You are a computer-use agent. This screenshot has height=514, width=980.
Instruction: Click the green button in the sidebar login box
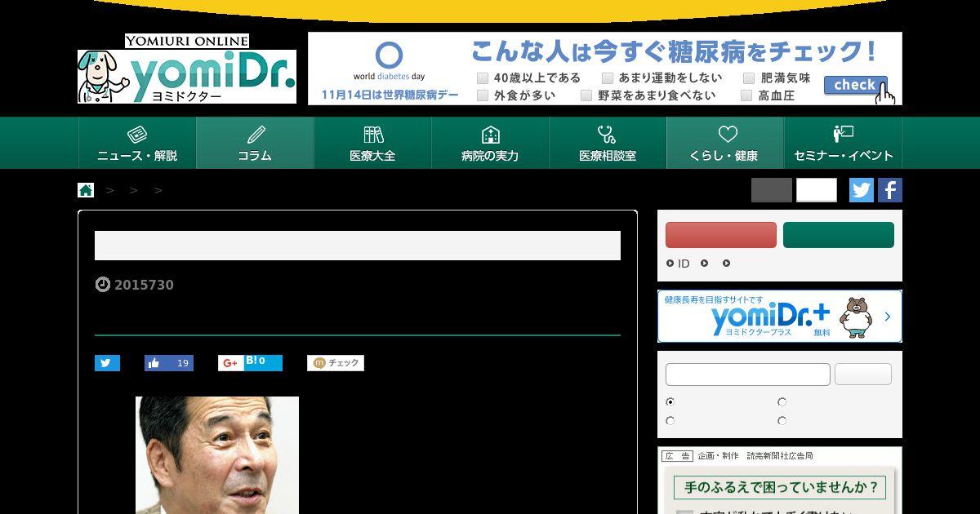pos(839,235)
